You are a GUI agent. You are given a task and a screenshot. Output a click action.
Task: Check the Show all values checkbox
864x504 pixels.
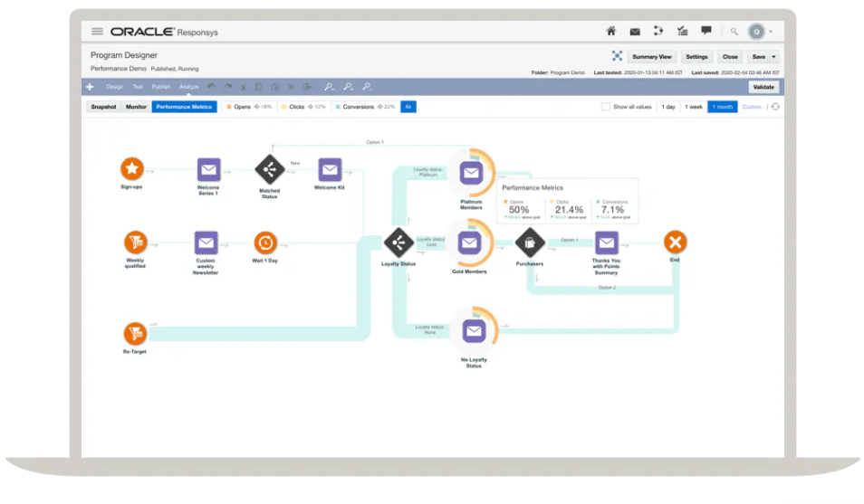[x=606, y=107]
